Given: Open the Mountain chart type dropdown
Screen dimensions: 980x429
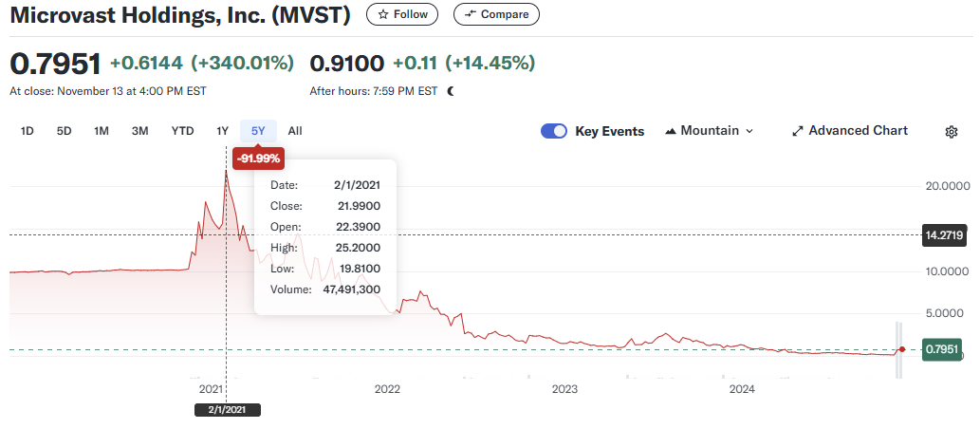Looking at the screenshot, I should (710, 131).
